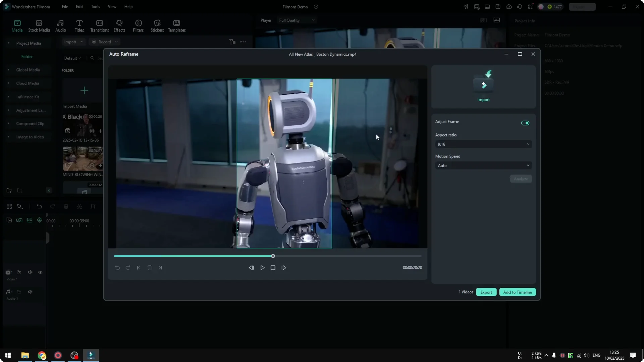Mute the Audio 1 track
Image resolution: width=644 pixels, height=362 pixels.
tap(30, 292)
